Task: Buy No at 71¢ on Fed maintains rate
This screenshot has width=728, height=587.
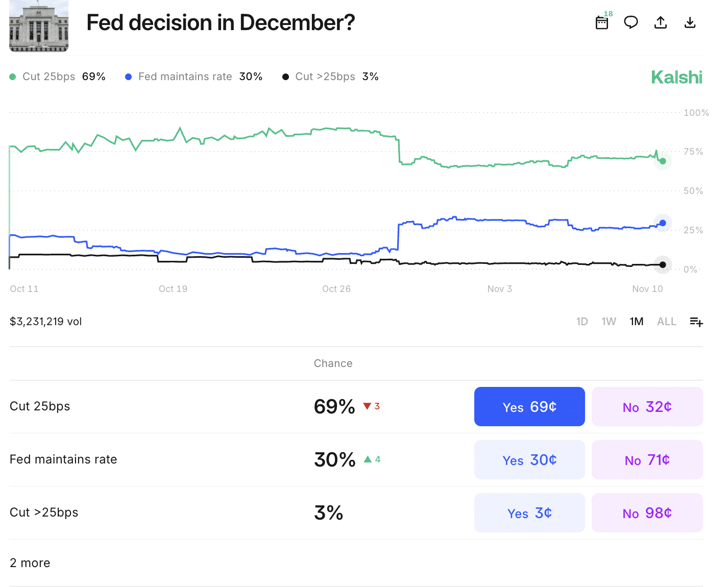Action: pos(647,459)
